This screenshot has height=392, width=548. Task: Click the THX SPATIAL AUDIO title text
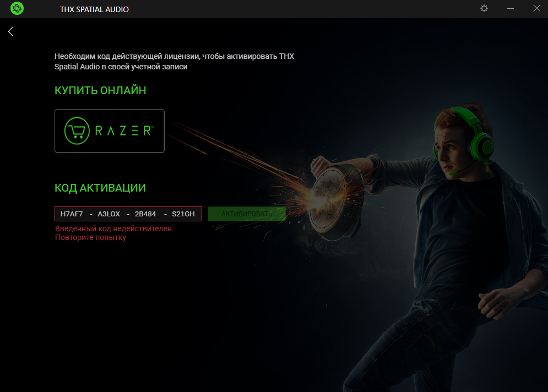coord(94,9)
